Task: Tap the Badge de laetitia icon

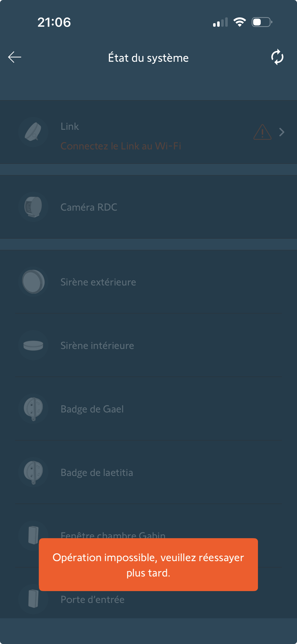Action: coord(33,472)
